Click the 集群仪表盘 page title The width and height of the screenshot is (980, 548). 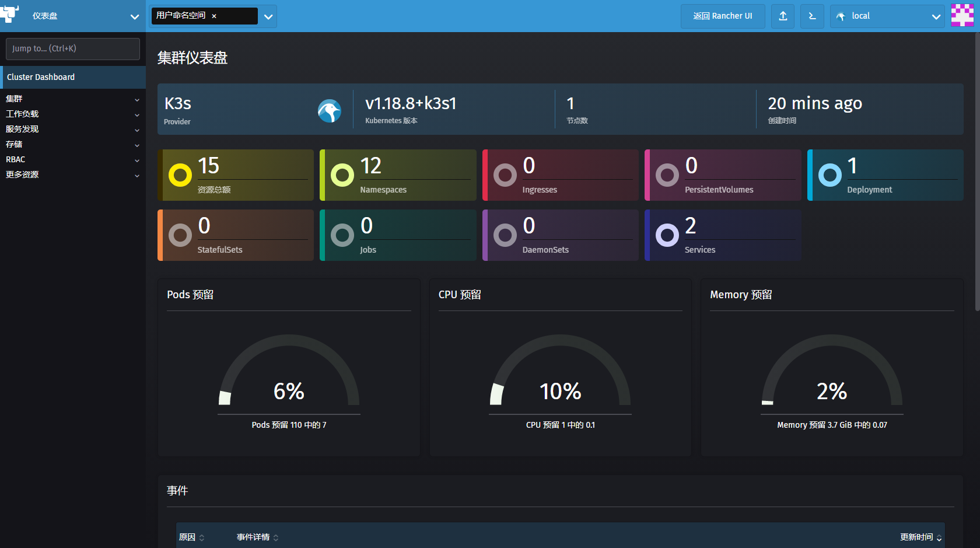pos(192,58)
